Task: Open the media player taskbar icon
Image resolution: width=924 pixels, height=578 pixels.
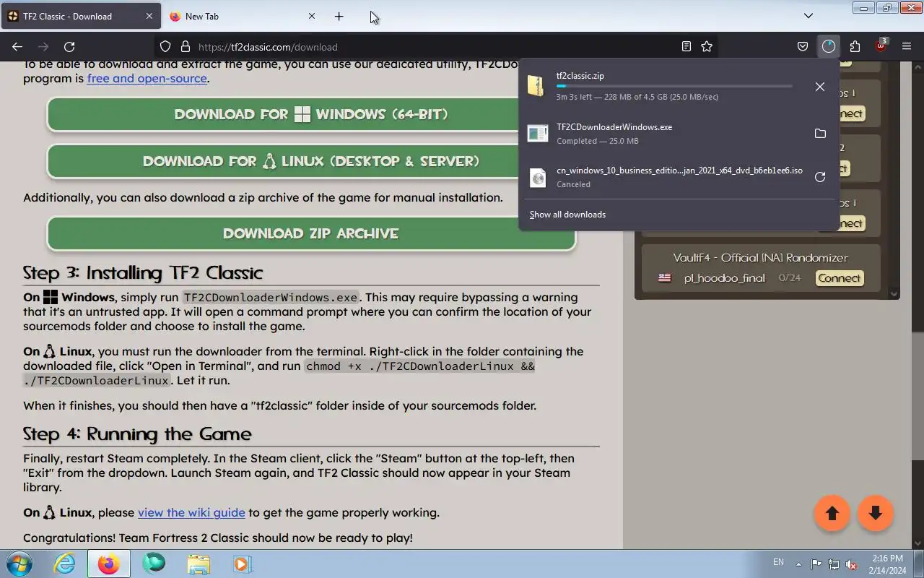Action: 242,564
